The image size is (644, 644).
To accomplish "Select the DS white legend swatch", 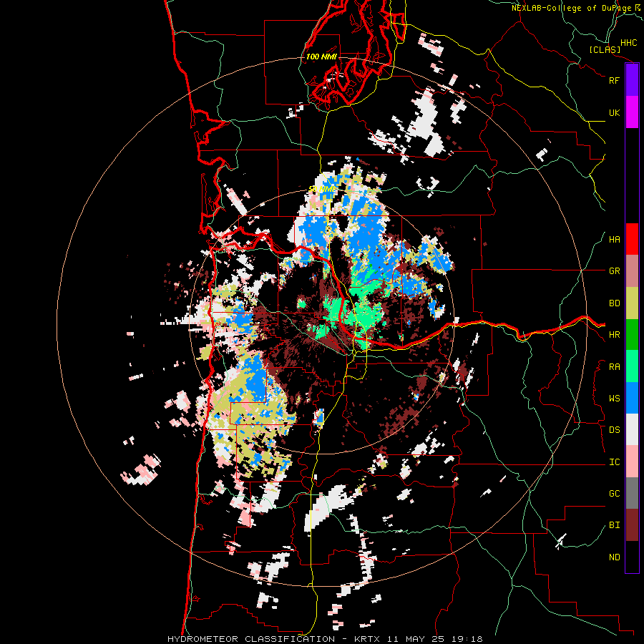I will coord(632,429).
